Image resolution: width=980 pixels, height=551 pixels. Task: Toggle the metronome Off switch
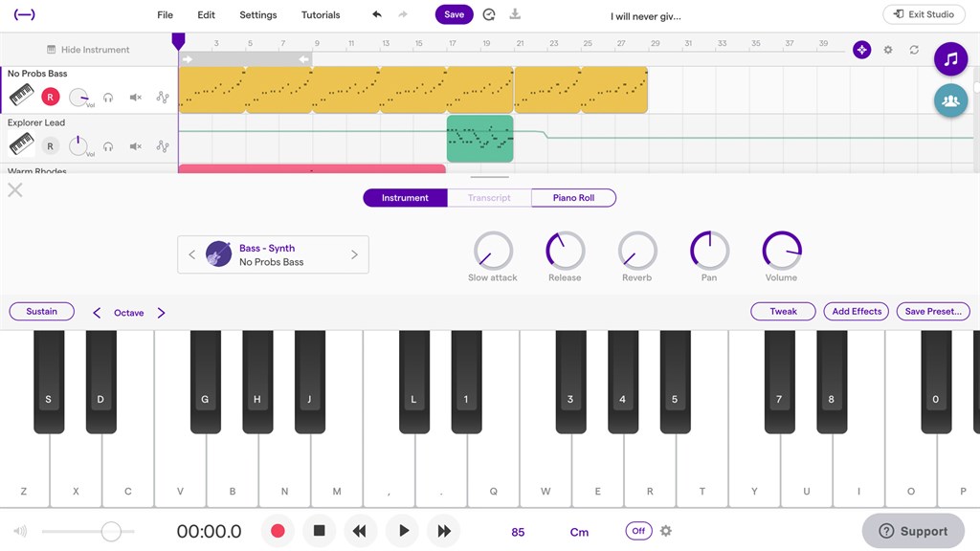tap(638, 531)
